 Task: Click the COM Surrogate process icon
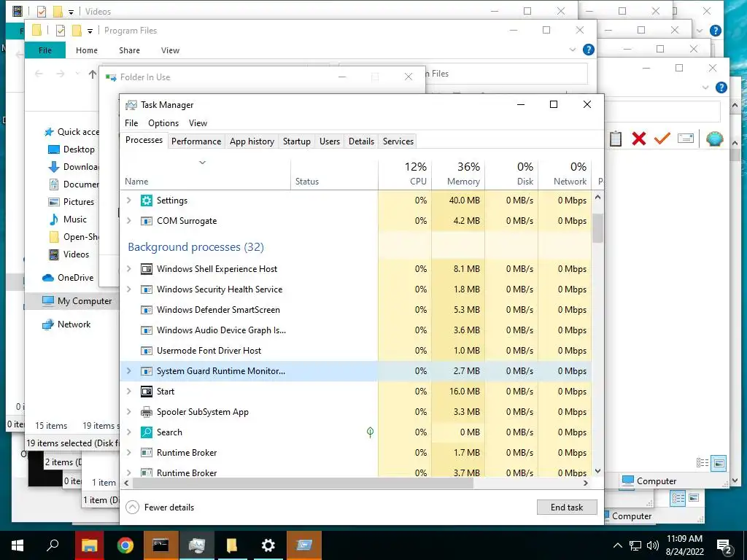pos(146,221)
